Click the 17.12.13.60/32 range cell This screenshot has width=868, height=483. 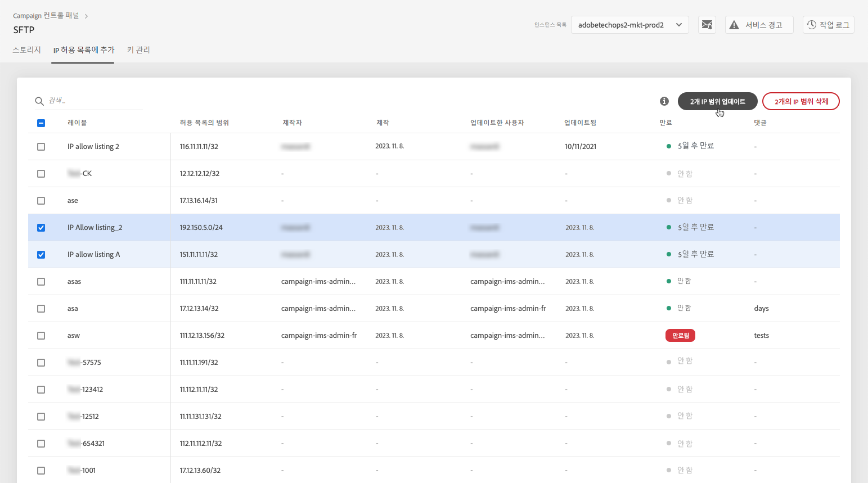coord(200,471)
